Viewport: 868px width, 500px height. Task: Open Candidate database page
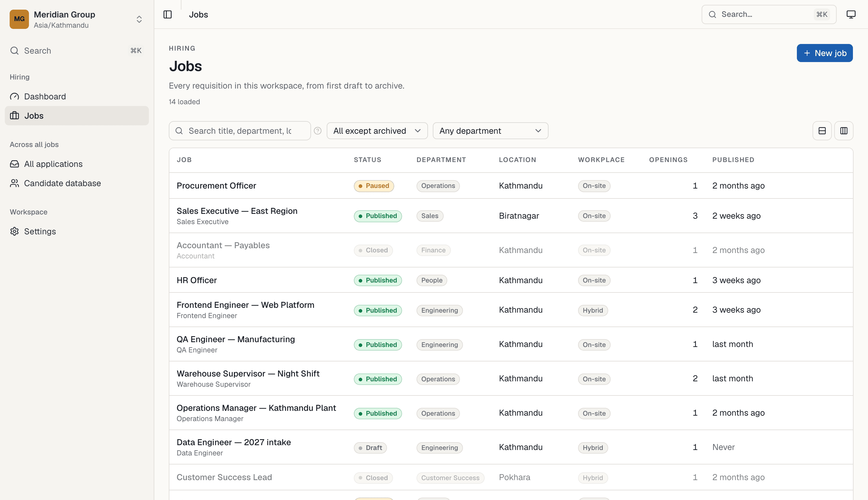77,183
